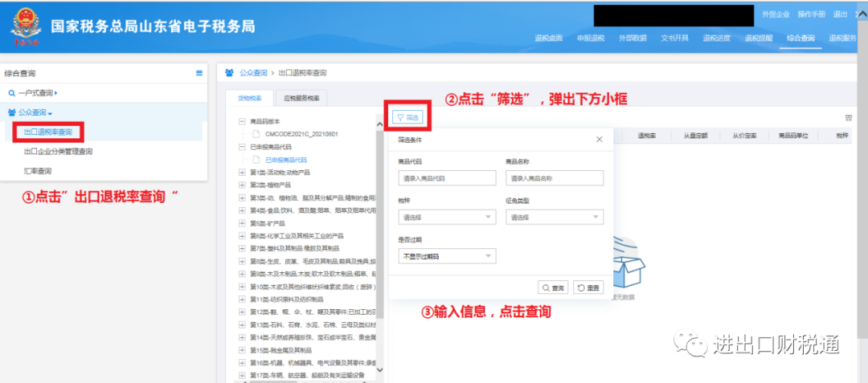Expand the 第9类 木及木制品 node
This screenshot has height=383, width=868.
(241, 274)
